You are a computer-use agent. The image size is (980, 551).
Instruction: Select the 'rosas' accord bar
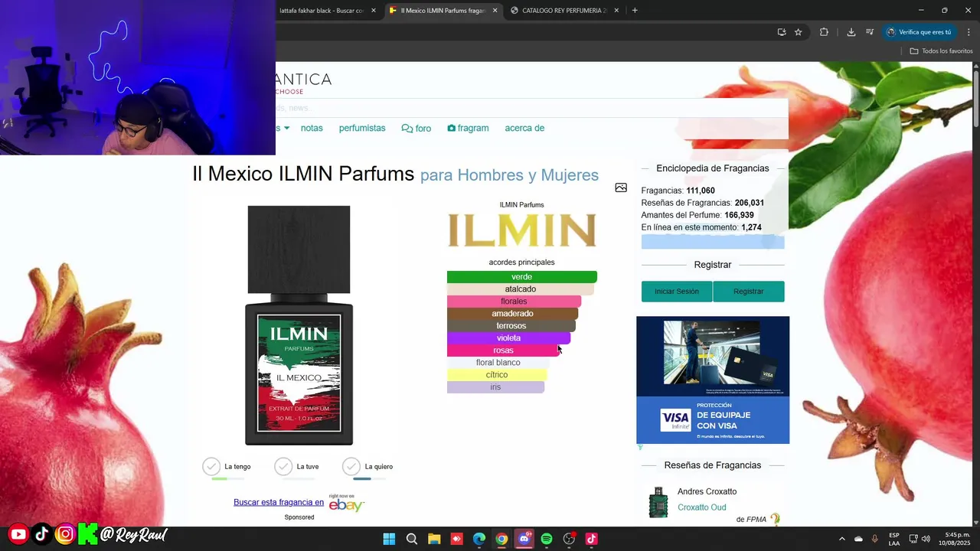[x=503, y=350]
